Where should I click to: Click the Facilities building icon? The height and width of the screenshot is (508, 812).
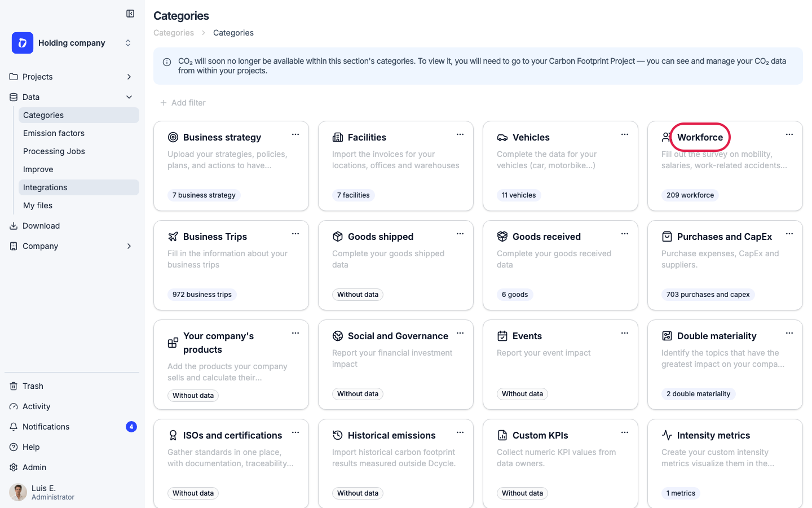click(338, 137)
